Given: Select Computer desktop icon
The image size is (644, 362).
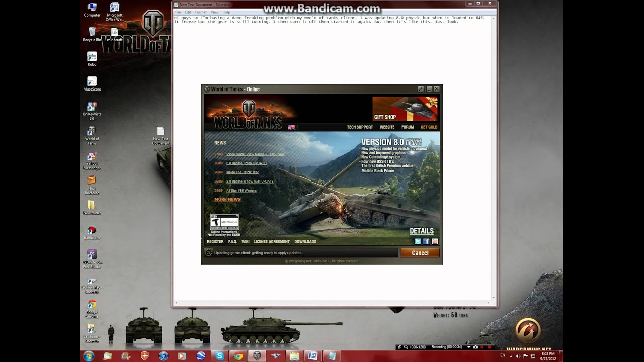Looking at the screenshot, I should coord(92,10).
